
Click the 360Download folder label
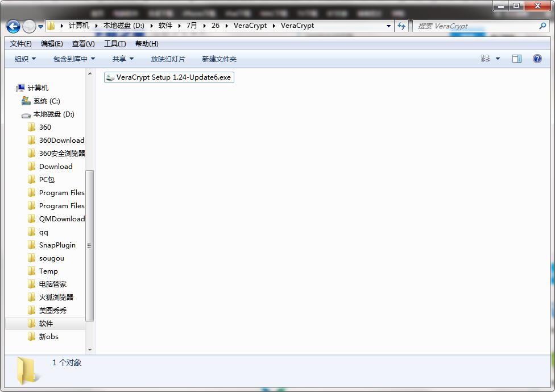coord(61,140)
